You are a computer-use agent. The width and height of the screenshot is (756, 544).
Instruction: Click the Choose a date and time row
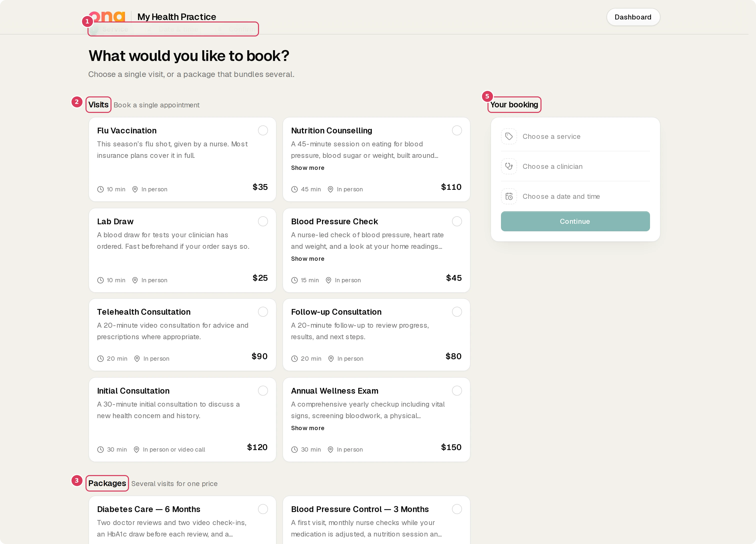point(575,196)
